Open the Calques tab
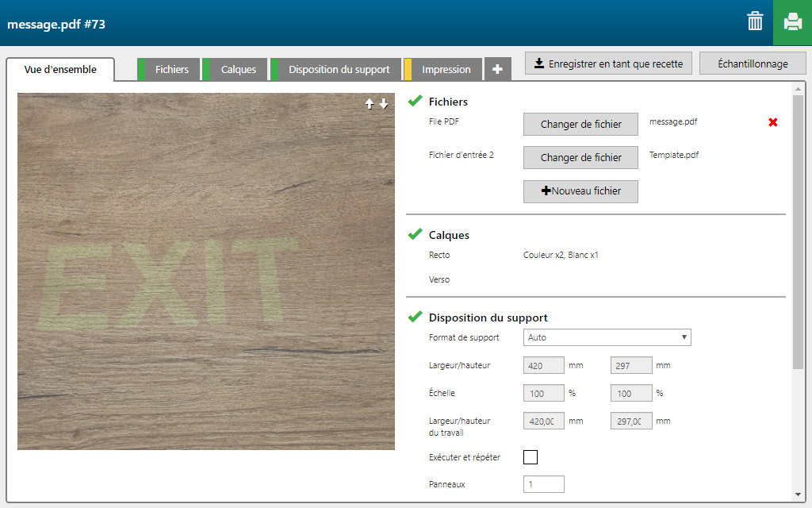Image resolution: width=812 pixels, height=508 pixels. (x=235, y=70)
